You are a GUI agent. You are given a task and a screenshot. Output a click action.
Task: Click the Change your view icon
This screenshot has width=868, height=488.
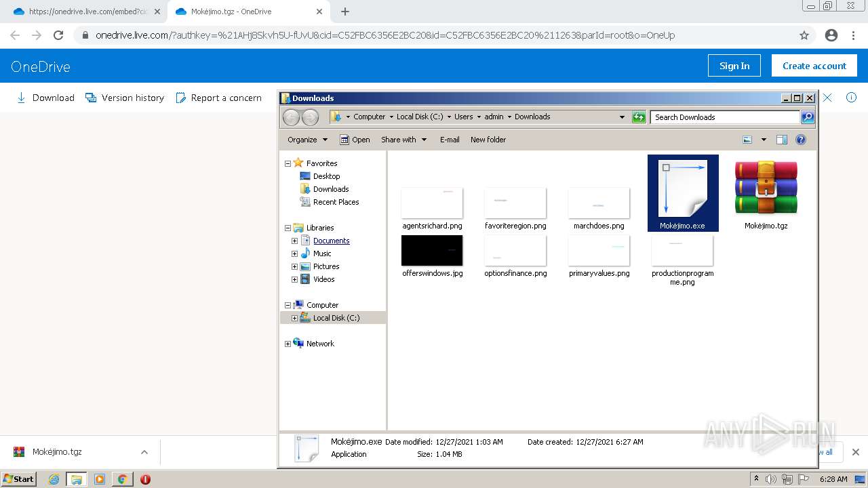(x=747, y=140)
